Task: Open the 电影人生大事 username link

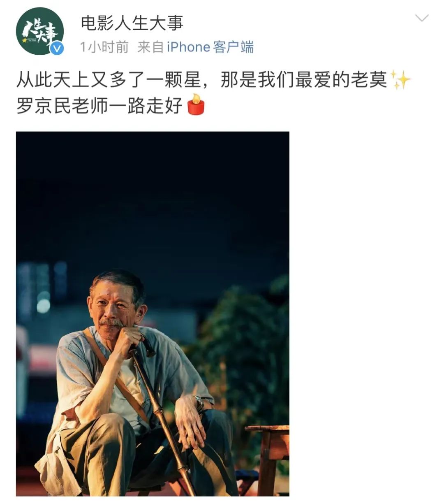Action: pyautogui.click(x=132, y=23)
